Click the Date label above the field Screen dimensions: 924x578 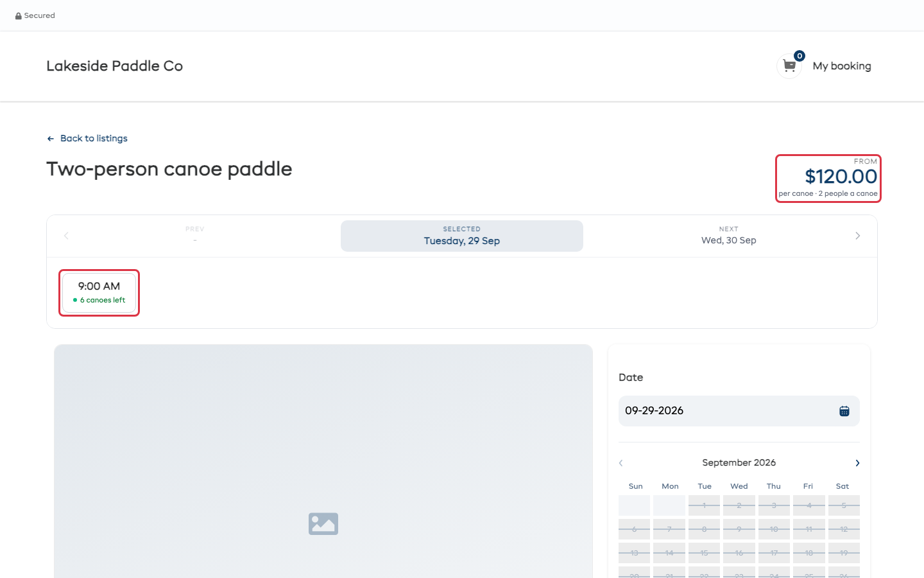[x=631, y=378]
